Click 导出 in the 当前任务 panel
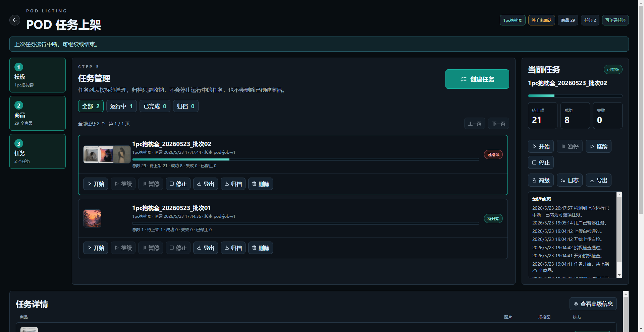 coord(599,180)
